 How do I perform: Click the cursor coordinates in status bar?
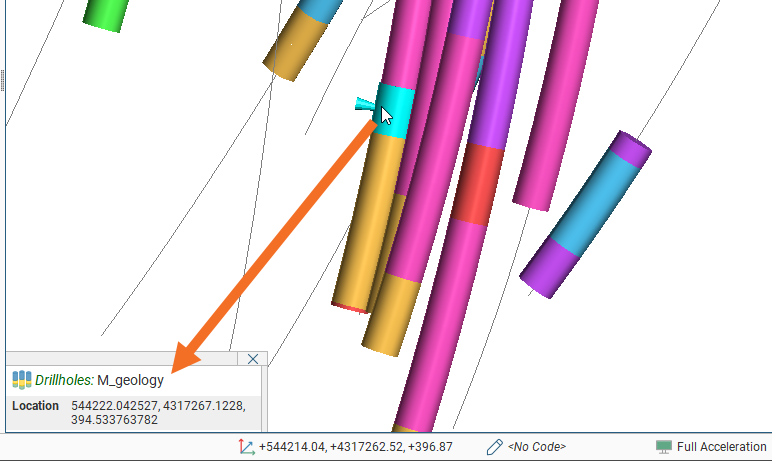pos(355,447)
